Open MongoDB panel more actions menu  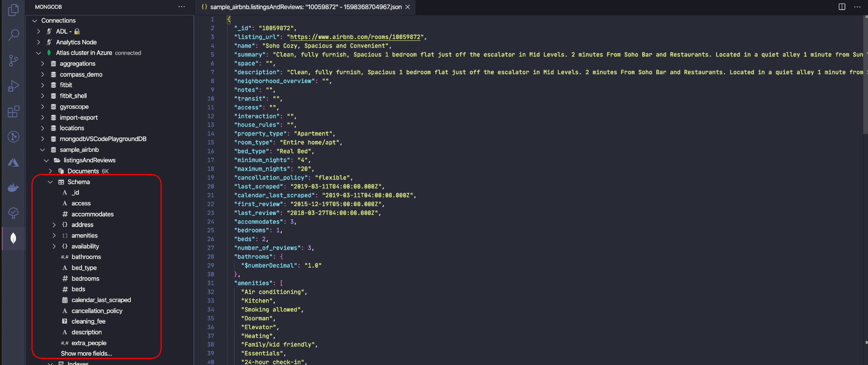click(x=182, y=7)
